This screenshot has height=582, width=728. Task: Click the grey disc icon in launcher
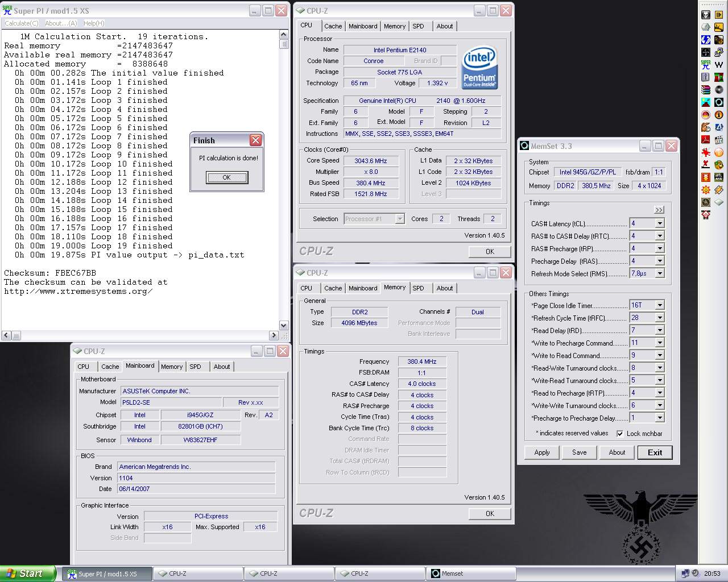pyautogui.click(x=719, y=89)
